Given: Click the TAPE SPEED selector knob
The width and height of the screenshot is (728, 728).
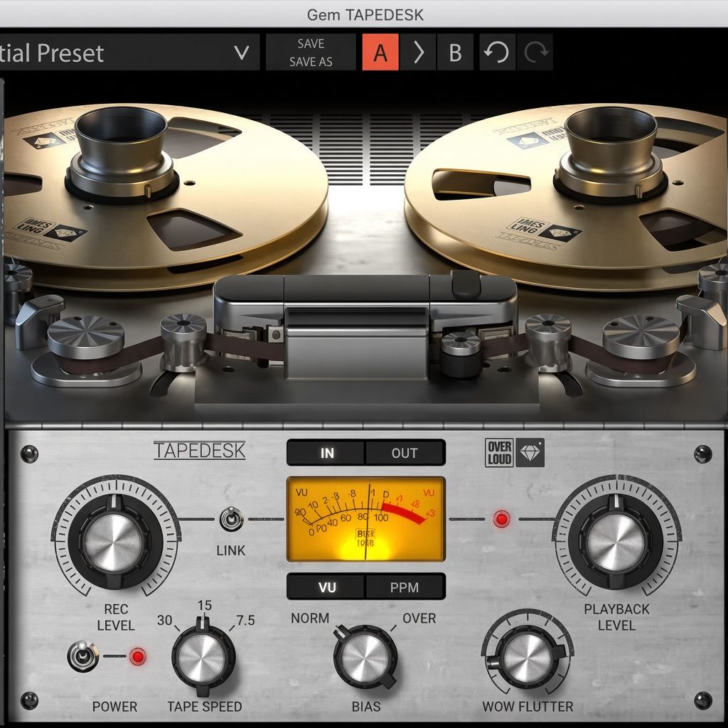Looking at the screenshot, I should [x=203, y=658].
